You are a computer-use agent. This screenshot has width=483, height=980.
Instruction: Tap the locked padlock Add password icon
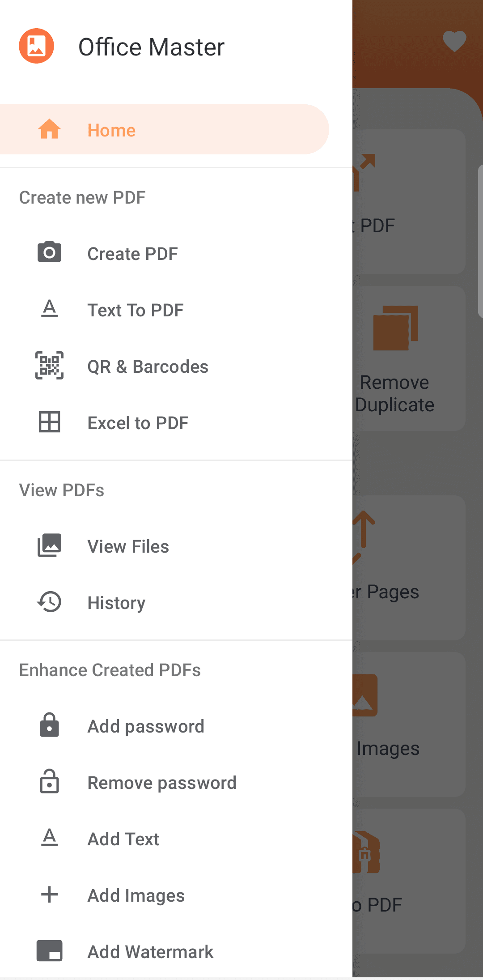pos(49,725)
